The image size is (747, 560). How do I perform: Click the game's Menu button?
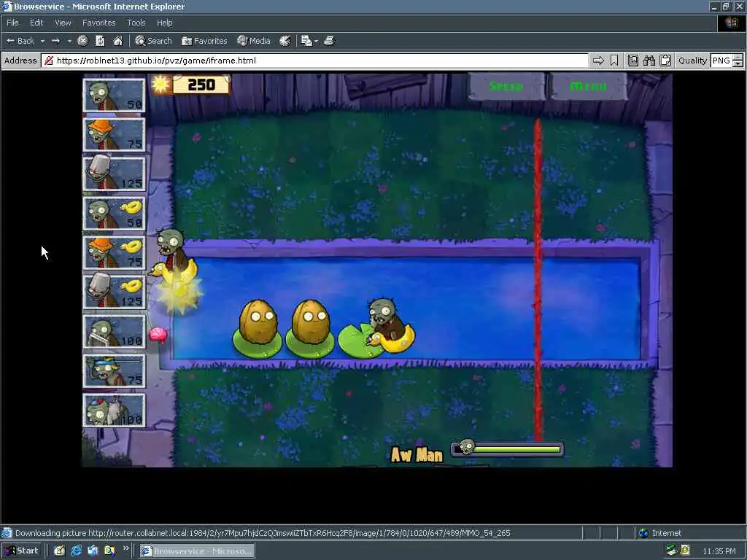pos(589,86)
